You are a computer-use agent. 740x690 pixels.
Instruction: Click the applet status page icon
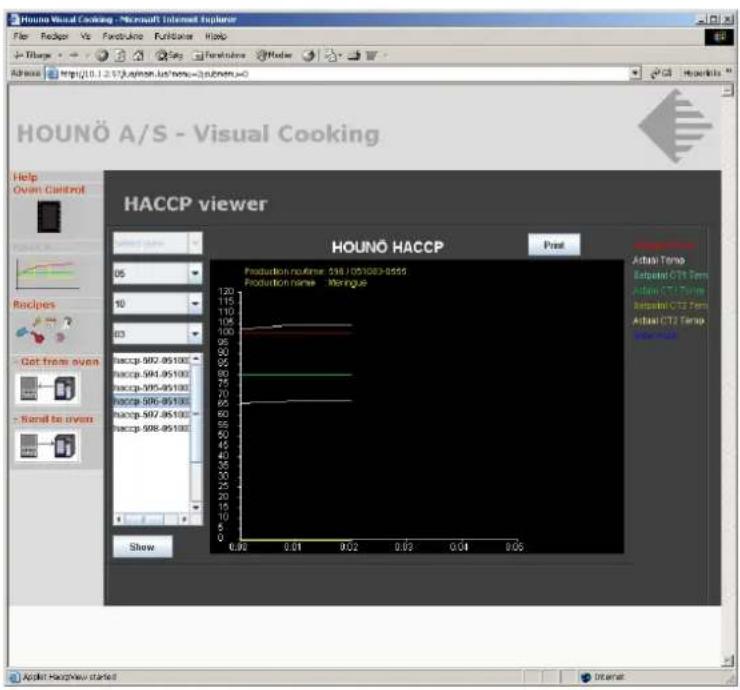click(x=14, y=677)
